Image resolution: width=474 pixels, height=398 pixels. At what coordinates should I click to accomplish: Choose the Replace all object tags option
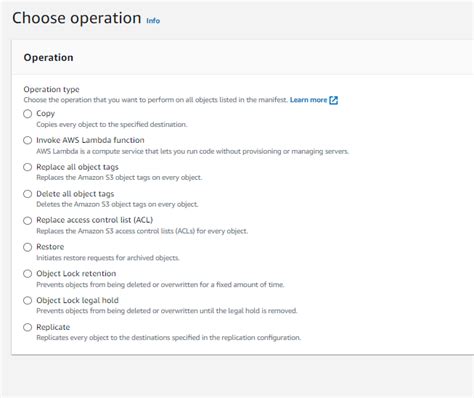[28, 167]
